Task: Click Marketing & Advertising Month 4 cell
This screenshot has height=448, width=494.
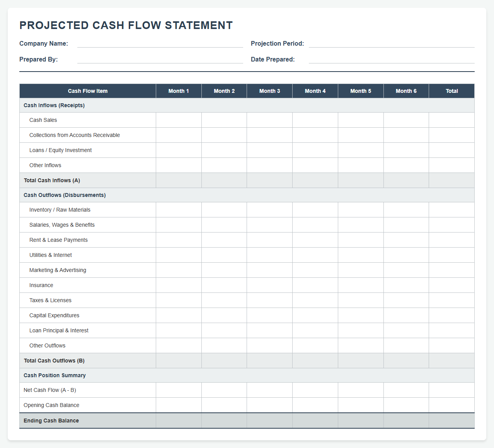Action: 315,270
